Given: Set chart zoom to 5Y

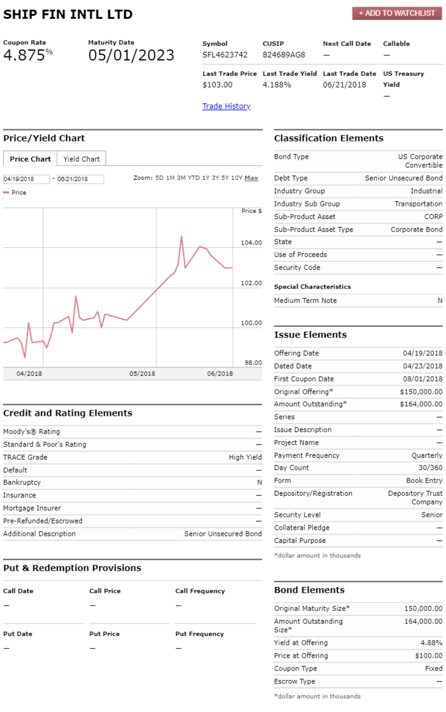Looking at the screenshot, I should (x=225, y=178).
